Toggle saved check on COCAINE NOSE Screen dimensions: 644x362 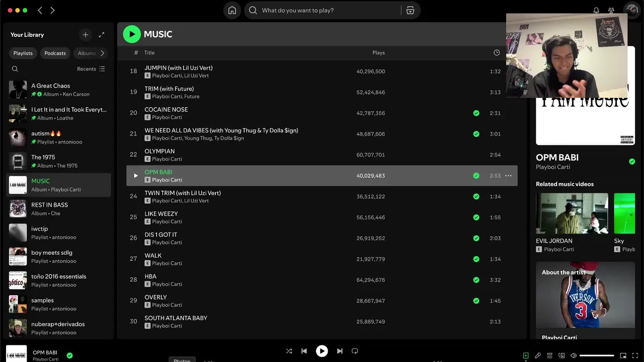476,113
